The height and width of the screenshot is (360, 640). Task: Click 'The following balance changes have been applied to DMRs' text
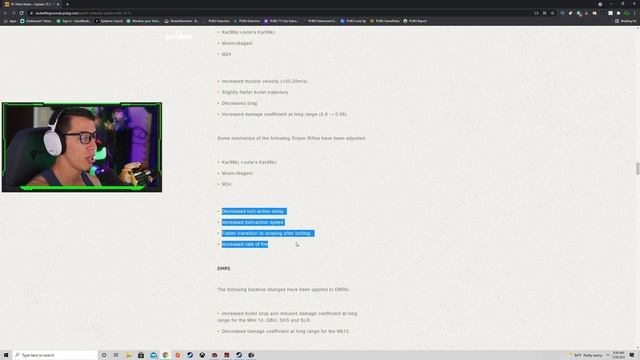(x=282, y=289)
